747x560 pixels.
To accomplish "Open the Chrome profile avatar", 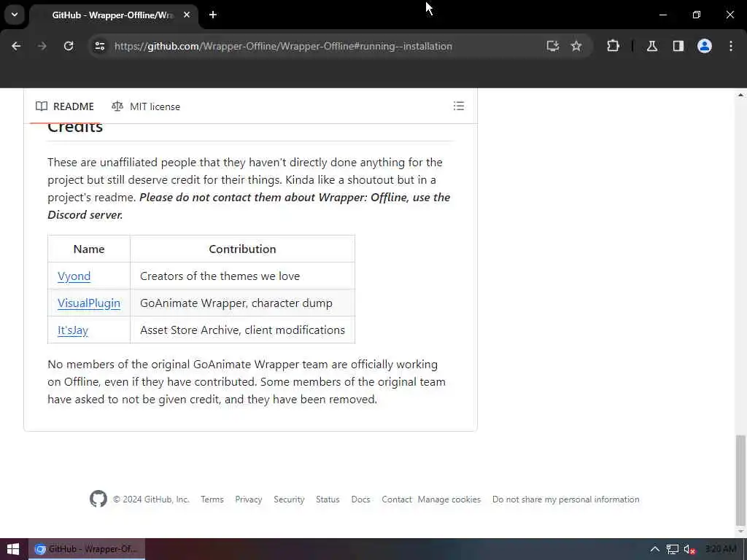I will tap(705, 46).
